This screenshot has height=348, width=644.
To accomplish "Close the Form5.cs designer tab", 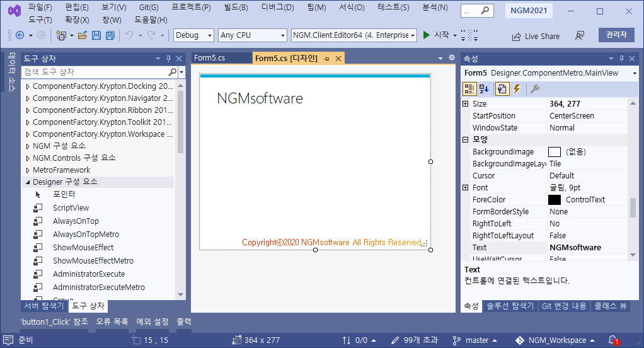I will pyautogui.click(x=338, y=59).
